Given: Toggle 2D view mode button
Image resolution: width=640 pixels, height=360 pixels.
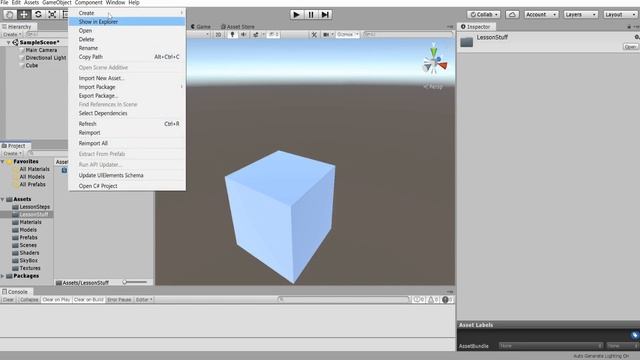Looking at the screenshot, I should click(218, 35).
